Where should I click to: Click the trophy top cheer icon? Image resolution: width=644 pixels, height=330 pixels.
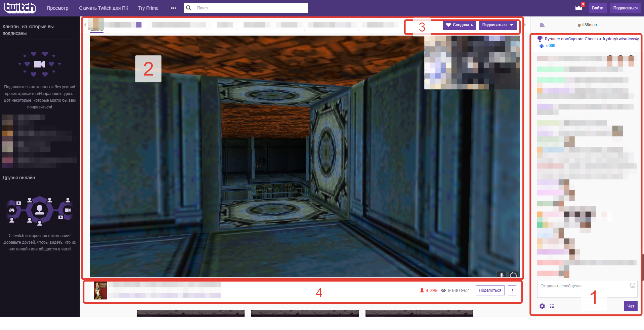[540, 39]
